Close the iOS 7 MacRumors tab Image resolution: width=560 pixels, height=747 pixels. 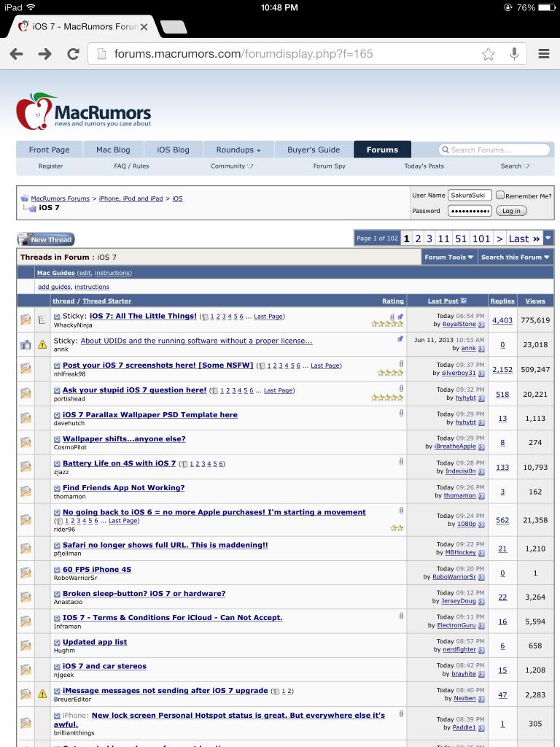pyautogui.click(x=144, y=27)
